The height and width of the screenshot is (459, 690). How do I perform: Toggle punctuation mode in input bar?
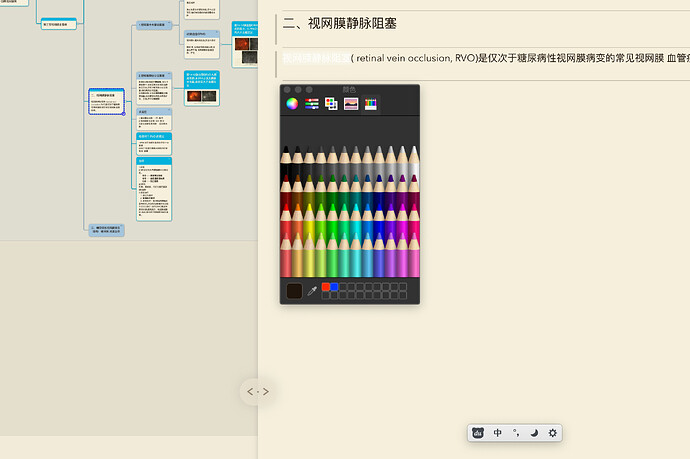(x=516, y=433)
